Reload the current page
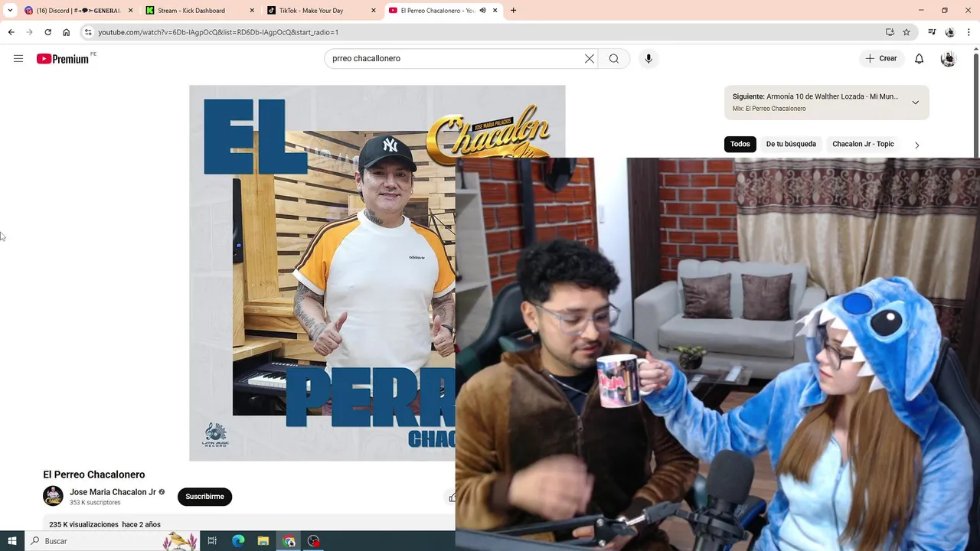 (47, 32)
